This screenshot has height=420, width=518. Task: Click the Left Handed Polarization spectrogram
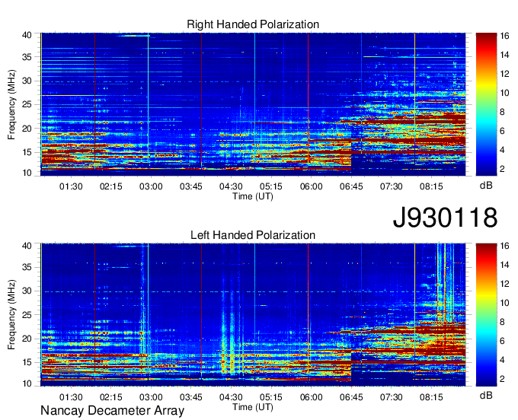[253, 315]
